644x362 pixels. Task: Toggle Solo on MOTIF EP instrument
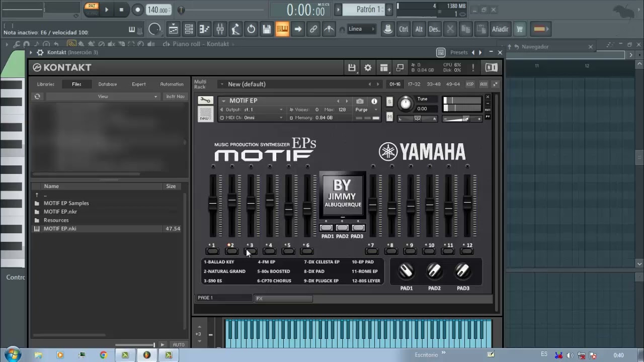click(389, 102)
